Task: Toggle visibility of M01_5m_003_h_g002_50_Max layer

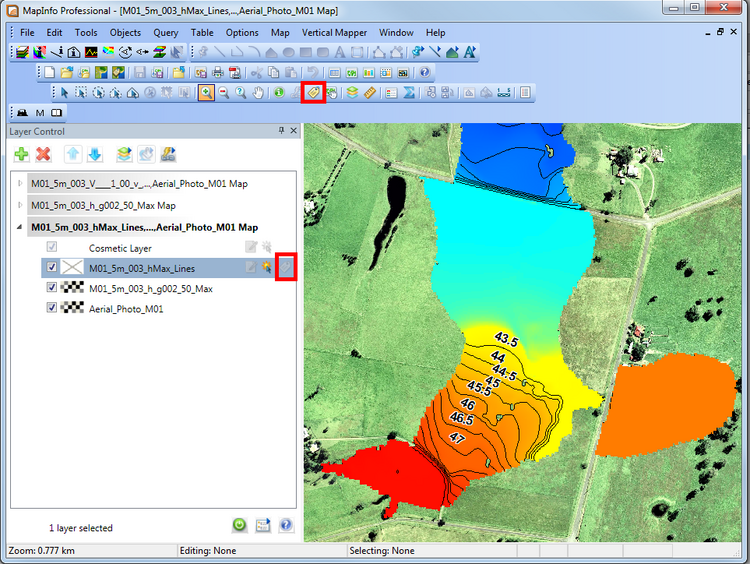Action: point(52,288)
